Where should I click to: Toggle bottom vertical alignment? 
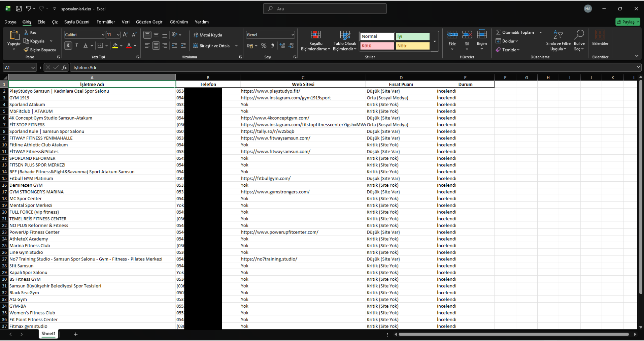click(x=165, y=35)
